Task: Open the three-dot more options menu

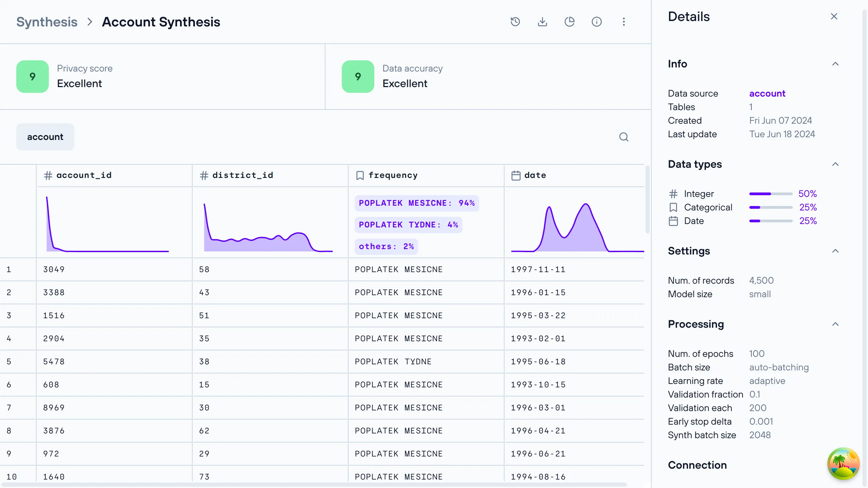Action: (624, 22)
